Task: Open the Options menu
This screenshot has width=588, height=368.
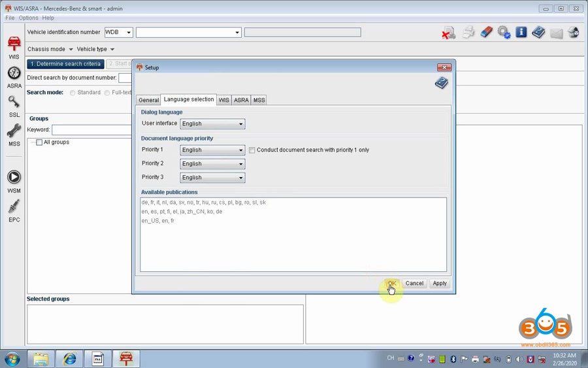Action: click(x=29, y=18)
